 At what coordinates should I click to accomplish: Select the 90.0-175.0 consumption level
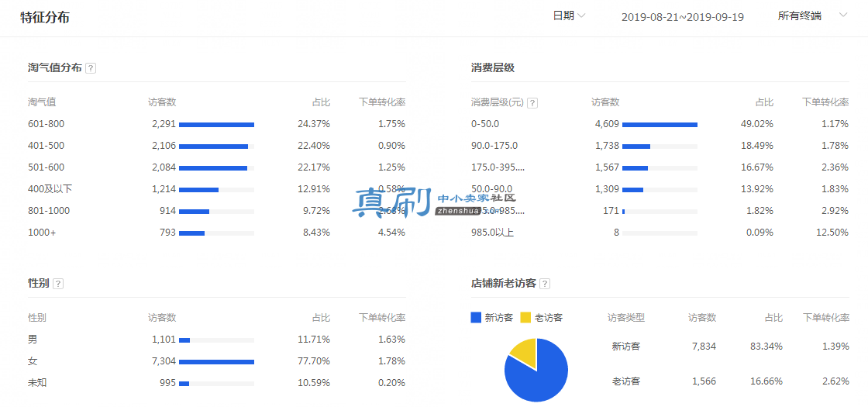tap(494, 146)
